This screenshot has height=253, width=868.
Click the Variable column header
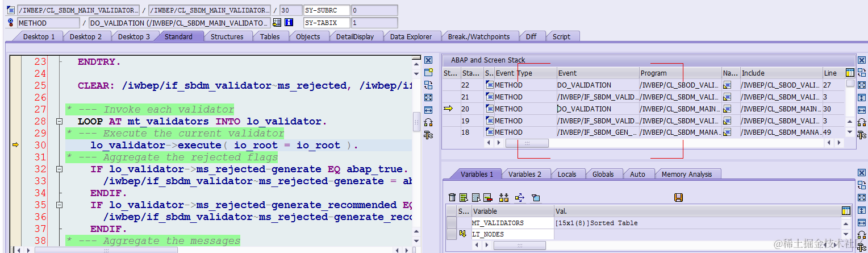point(512,211)
